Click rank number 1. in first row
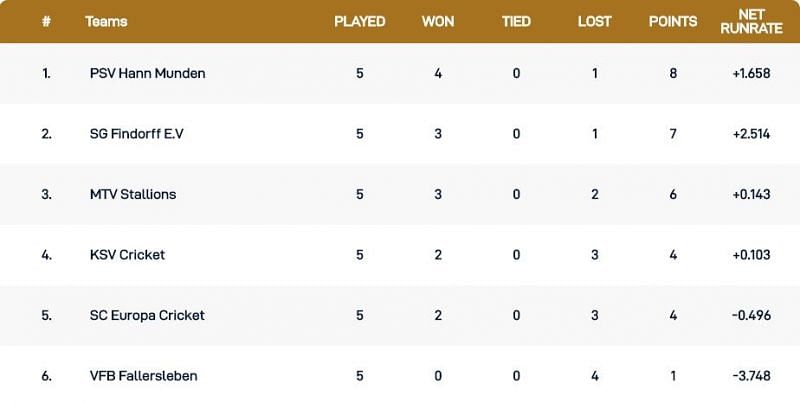The height and width of the screenshot is (402, 800). 46,73
